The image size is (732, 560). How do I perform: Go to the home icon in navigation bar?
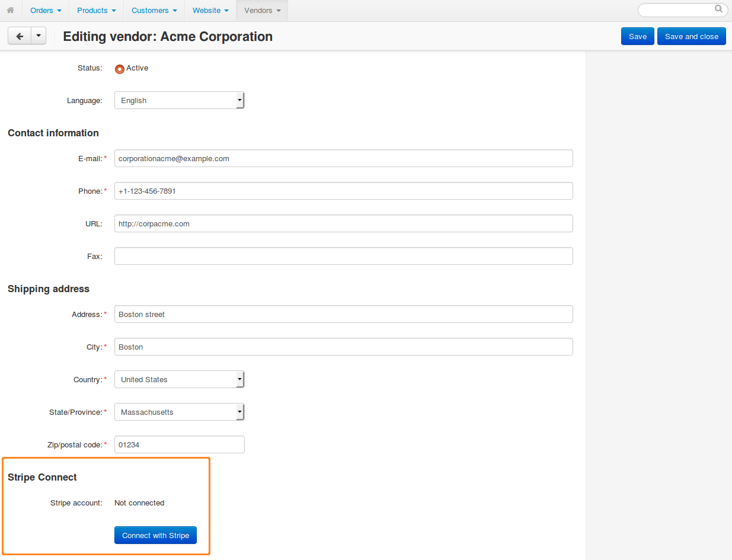10,10
